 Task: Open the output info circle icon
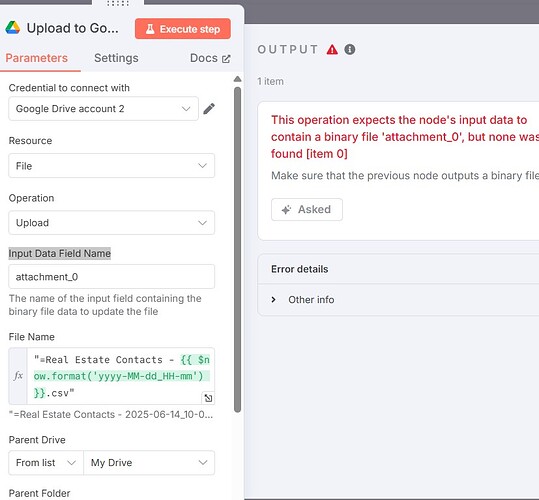click(x=350, y=49)
